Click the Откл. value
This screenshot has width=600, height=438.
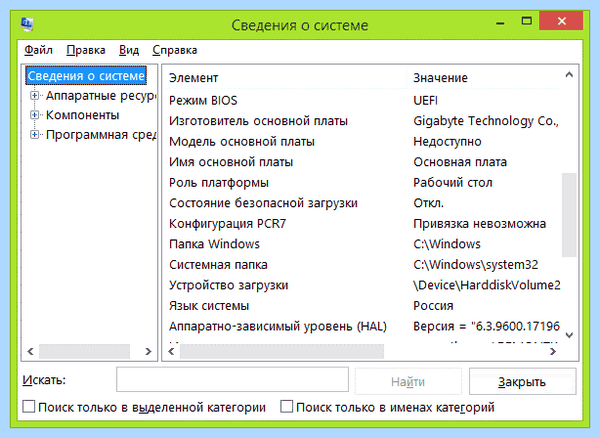[x=429, y=203]
